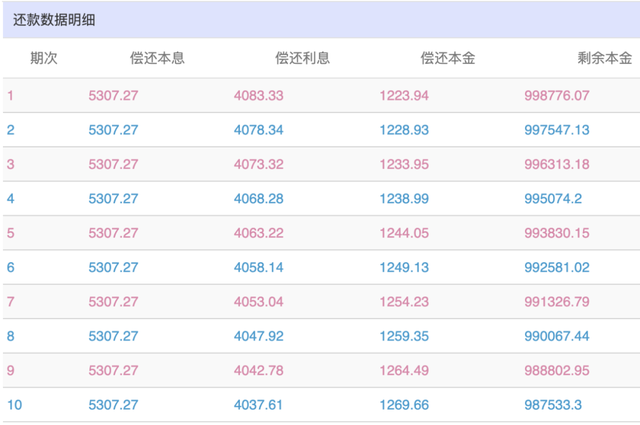This screenshot has height=425, width=640.
Task: Select interest value 4037.61
Action: pos(258,405)
